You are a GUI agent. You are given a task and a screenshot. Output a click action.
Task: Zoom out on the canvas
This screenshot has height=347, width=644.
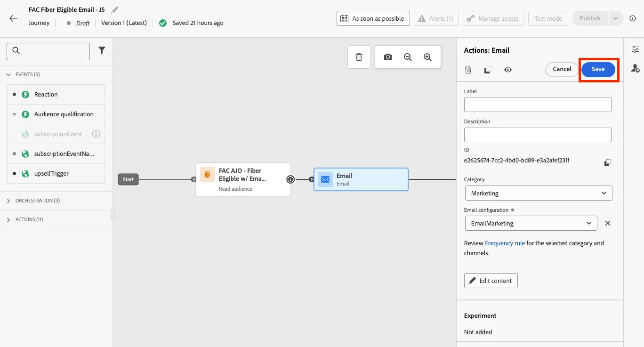pyautogui.click(x=408, y=57)
